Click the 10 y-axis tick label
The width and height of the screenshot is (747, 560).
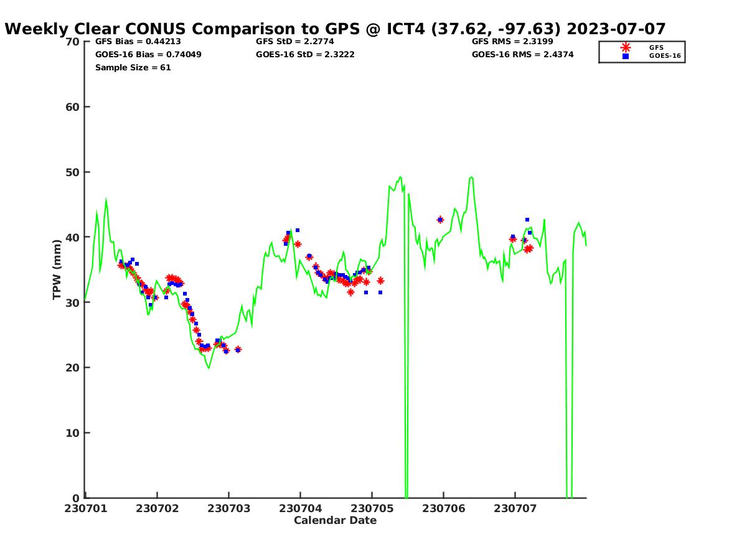(73, 433)
